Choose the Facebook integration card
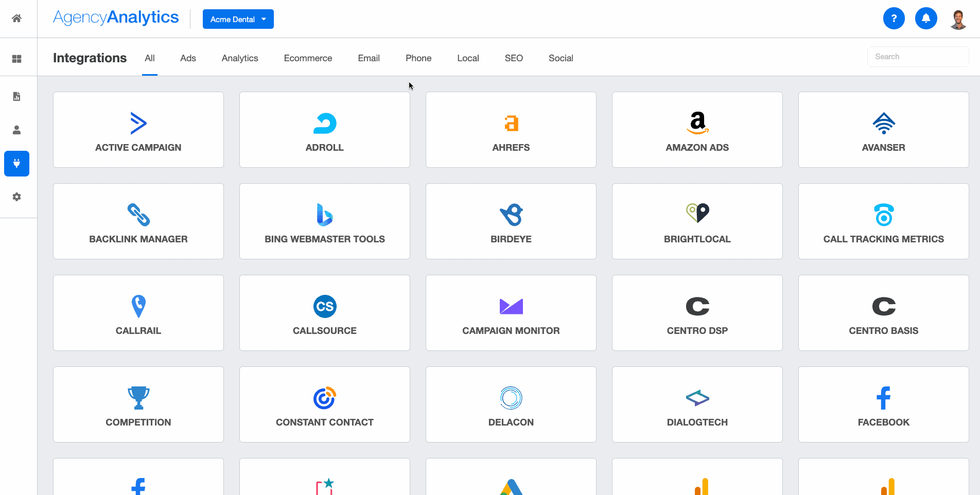Screen dimensions: 980x495 883,404
